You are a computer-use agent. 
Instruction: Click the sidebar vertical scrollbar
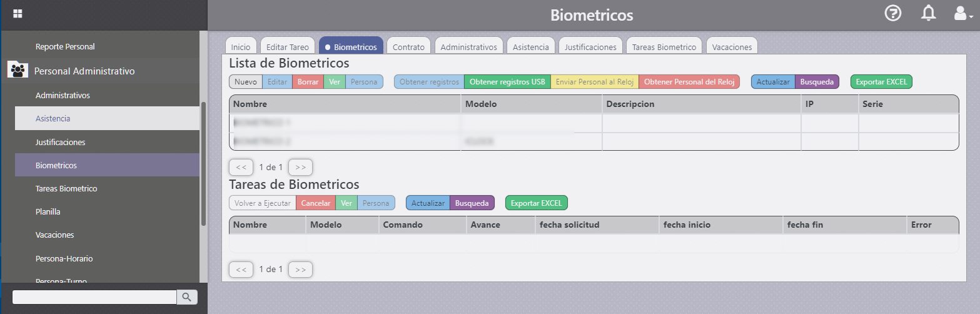click(x=203, y=164)
